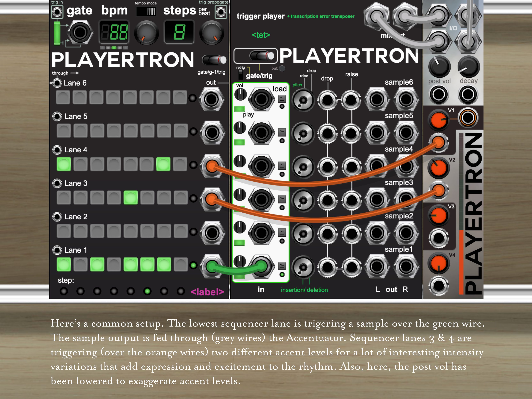Click the trig propagate jack

(221, 12)
